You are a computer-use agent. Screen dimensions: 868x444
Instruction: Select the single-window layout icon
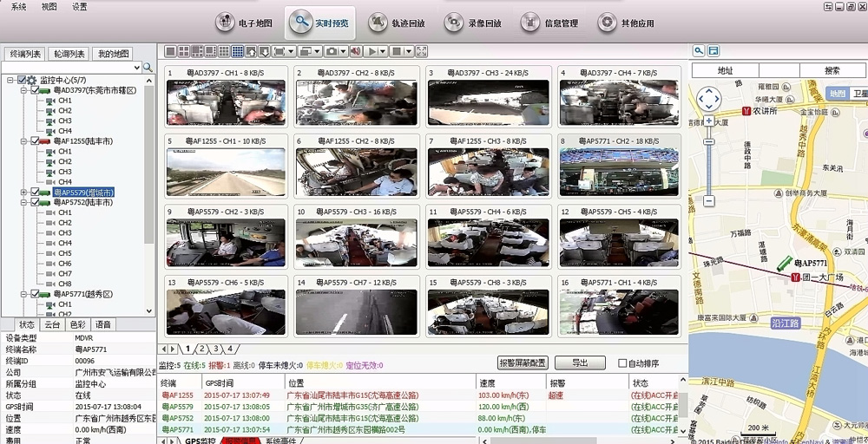pos(171,52)
